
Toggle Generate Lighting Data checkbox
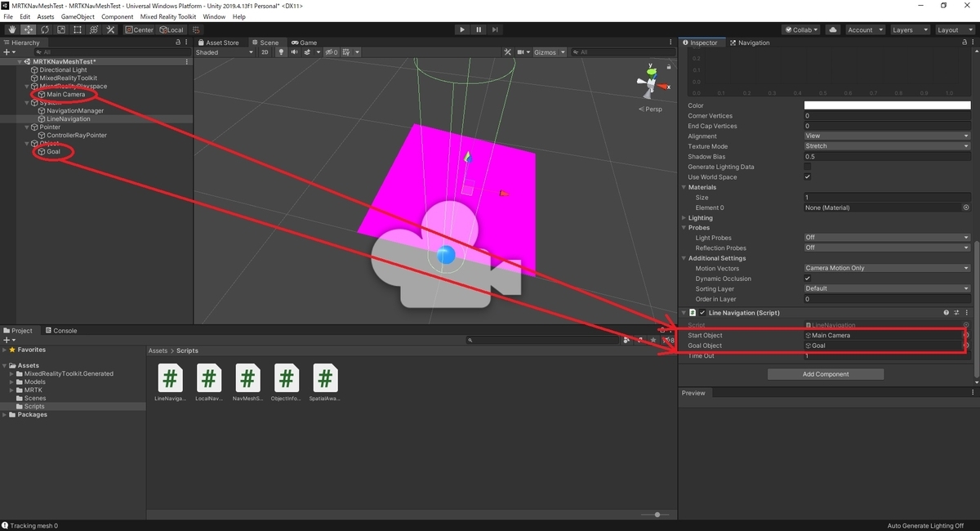point(808,167)
